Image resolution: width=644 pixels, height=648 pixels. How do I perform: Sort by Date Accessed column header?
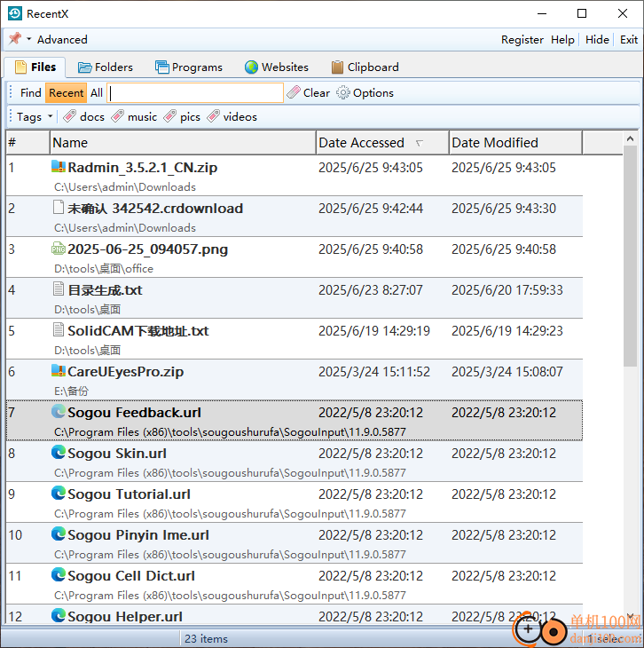(x=382, y=143)
